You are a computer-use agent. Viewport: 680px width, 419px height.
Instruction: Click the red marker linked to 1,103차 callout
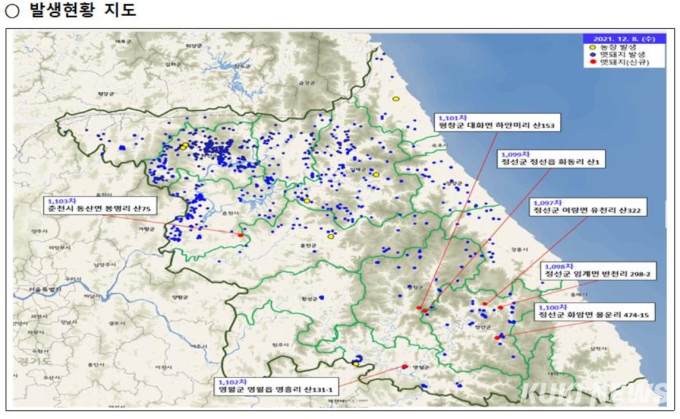pyautogui.click(x=240, y=235)
